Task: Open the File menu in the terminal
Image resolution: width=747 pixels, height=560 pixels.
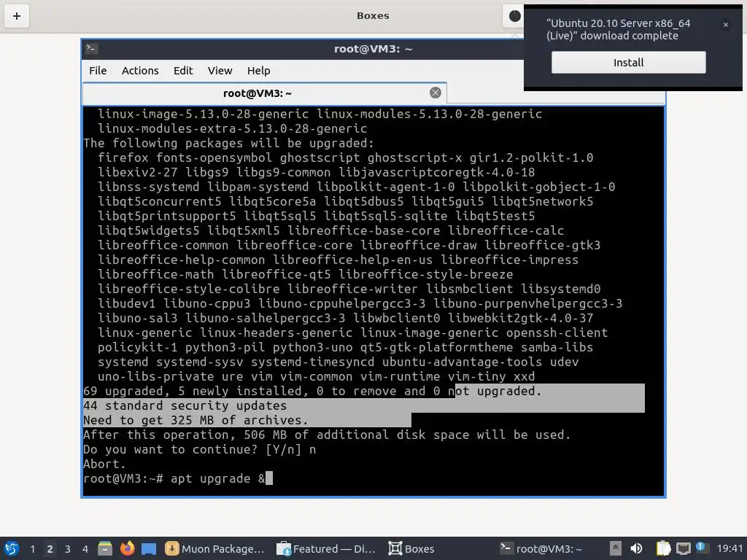Action: tap(98, 71)
